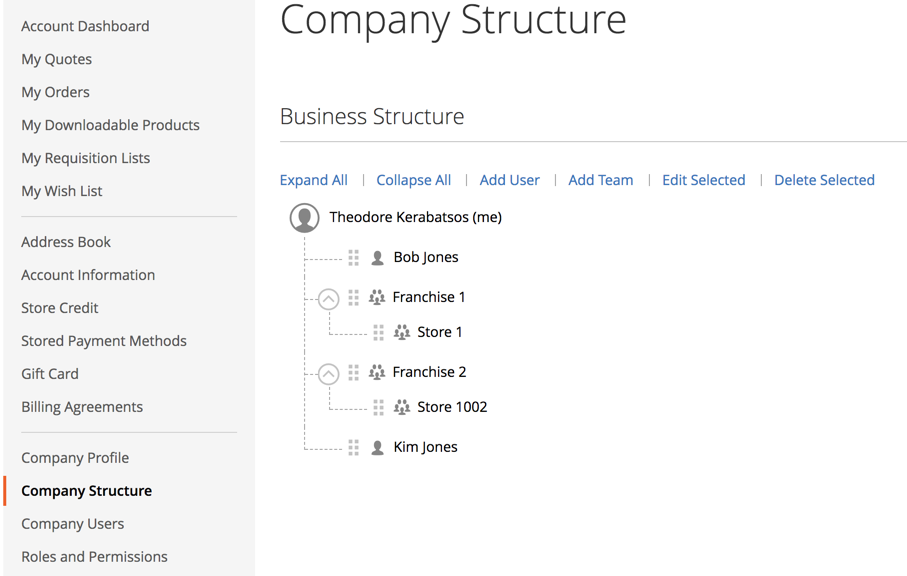Screen dimensions: 907x576
Task: Click the Add User link
Action: pos(510,180)
